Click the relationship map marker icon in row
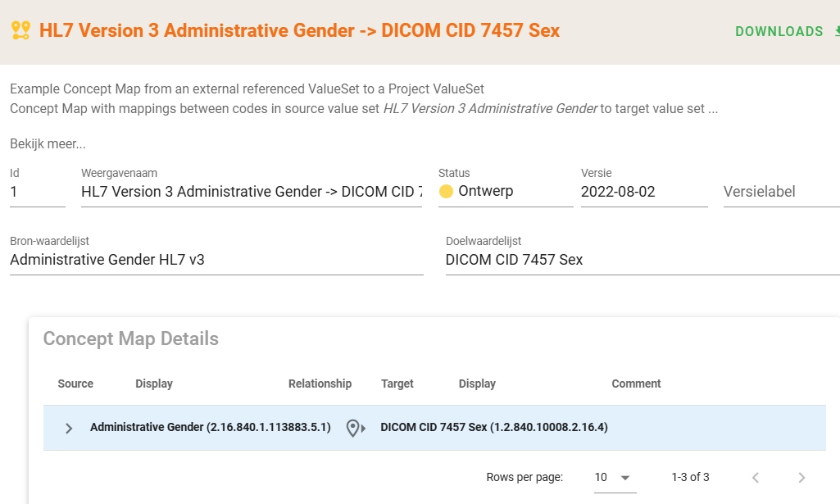Image resolution: width=840 pixels, height=504 pixels. click(x=355, y=428)
